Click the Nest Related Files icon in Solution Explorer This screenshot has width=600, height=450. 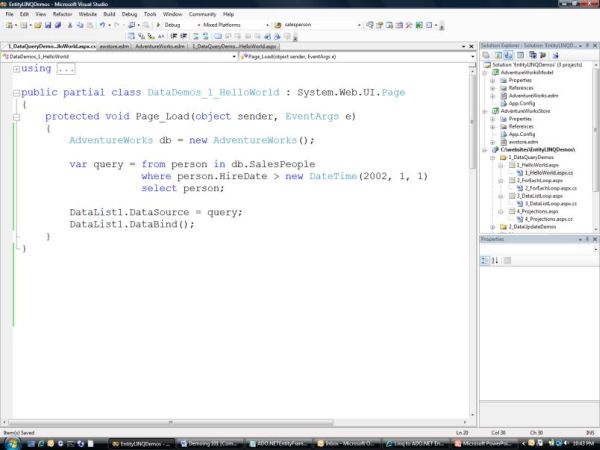(x=509, y=55)
